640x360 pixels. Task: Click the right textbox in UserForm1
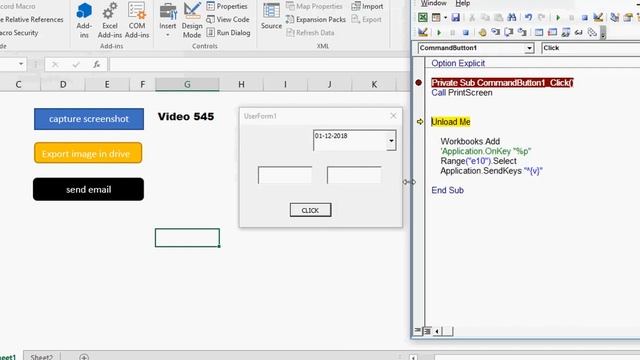coord(354,175)
